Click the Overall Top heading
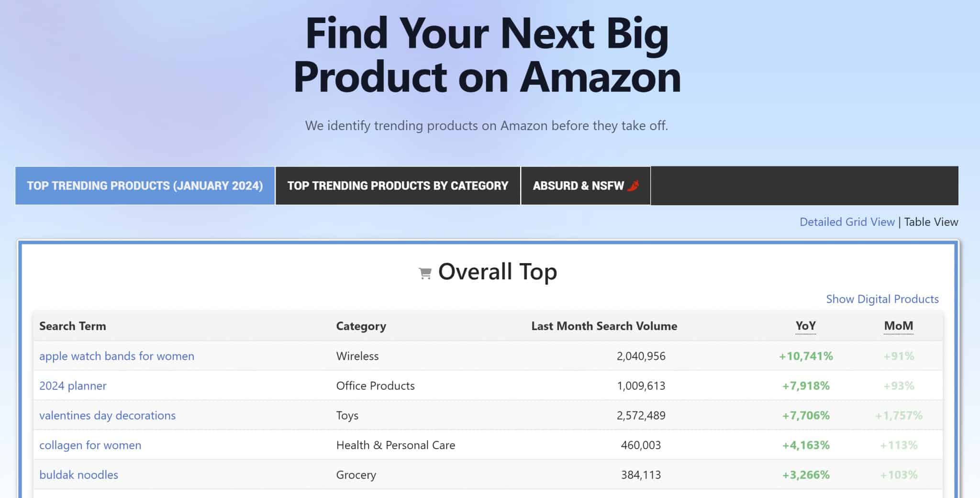 [498, 272]
